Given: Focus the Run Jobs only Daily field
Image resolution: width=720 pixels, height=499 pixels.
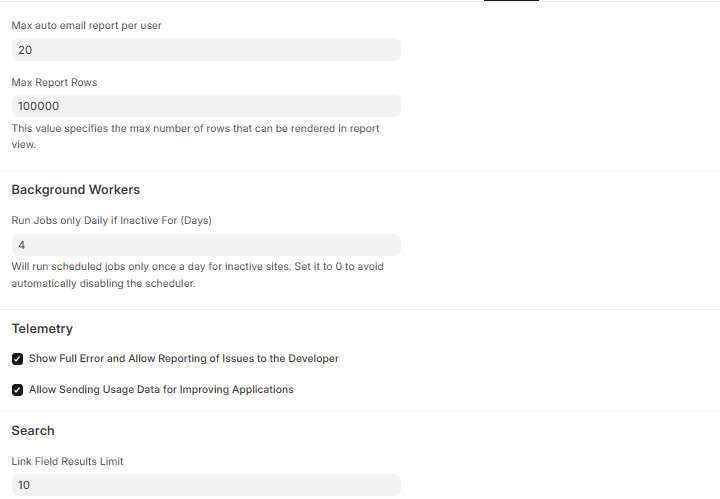Looking at the screenshot, I should (205, 245).
